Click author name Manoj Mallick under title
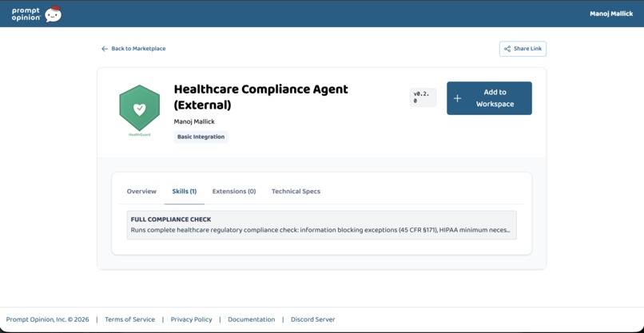The width and height of the screenshot is (644, 333). [194, 121]
